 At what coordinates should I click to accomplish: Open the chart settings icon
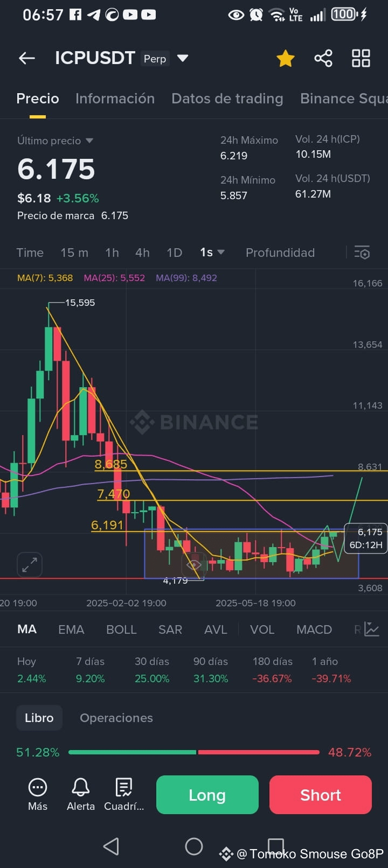click(x=362, y=253)
